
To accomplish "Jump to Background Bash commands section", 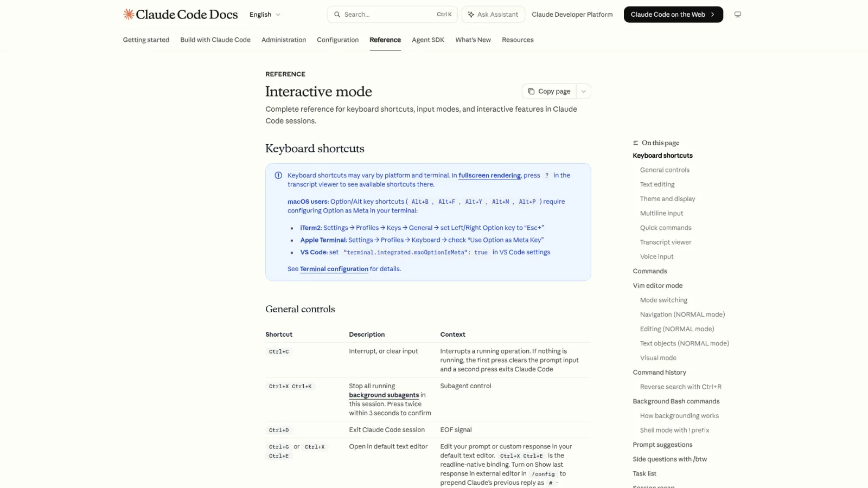I will [676, 402].
